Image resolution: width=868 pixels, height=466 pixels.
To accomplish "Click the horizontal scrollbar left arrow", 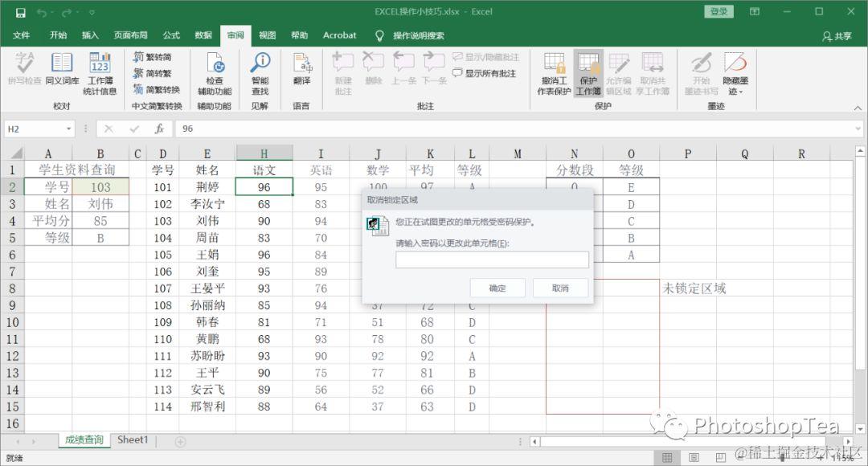I will [534, 442].
